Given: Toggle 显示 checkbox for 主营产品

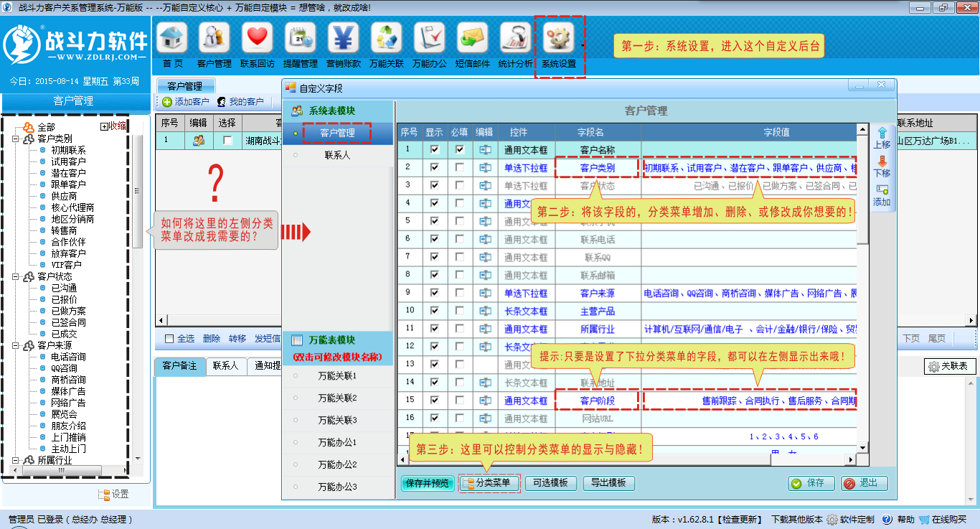Looking at the screenshot, I should [x=434, y=312].
